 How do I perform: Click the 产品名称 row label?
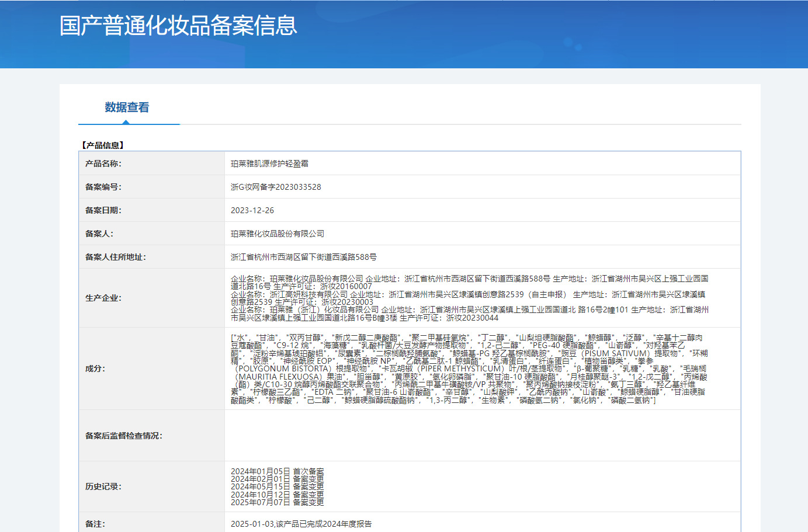click(x=103, y=164)
